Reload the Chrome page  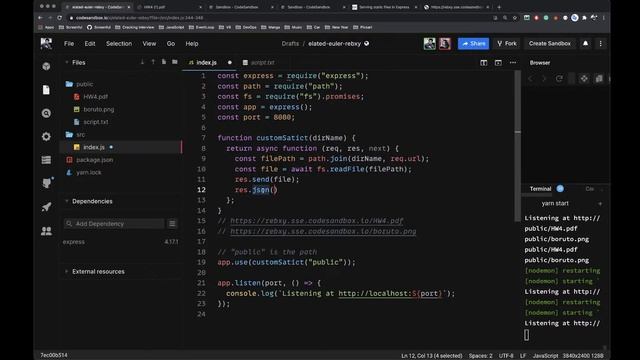coord(60,18)
